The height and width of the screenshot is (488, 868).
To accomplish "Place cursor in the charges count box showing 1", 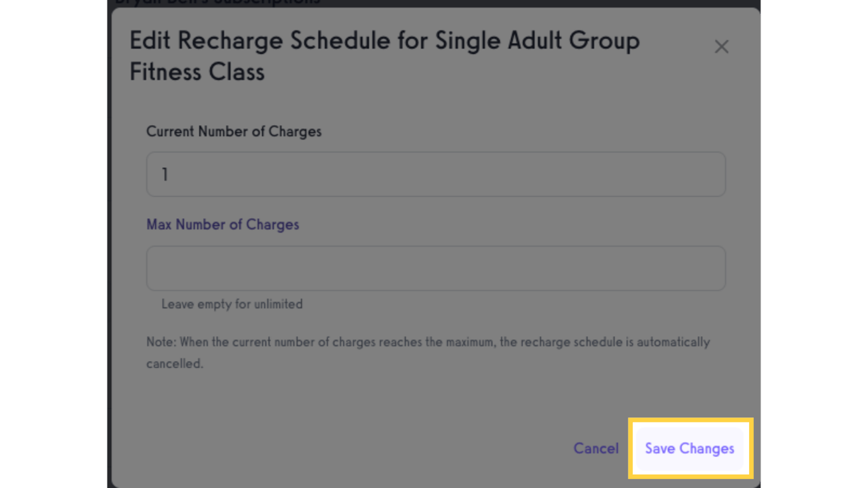I will [x=436, y=174].
